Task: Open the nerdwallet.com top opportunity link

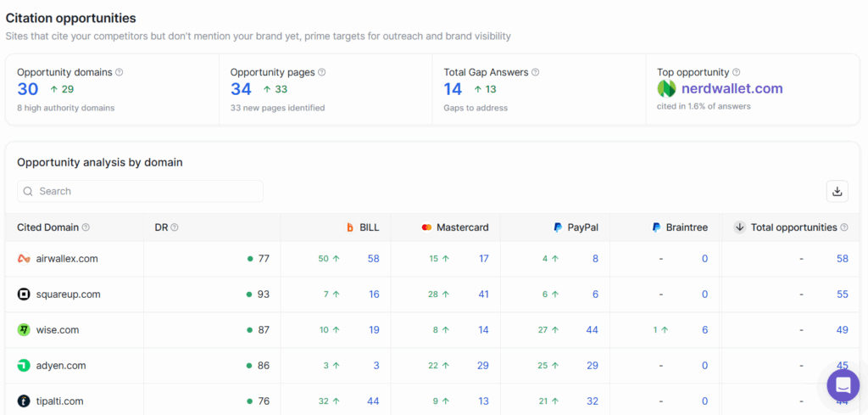Action: (732, 88)
